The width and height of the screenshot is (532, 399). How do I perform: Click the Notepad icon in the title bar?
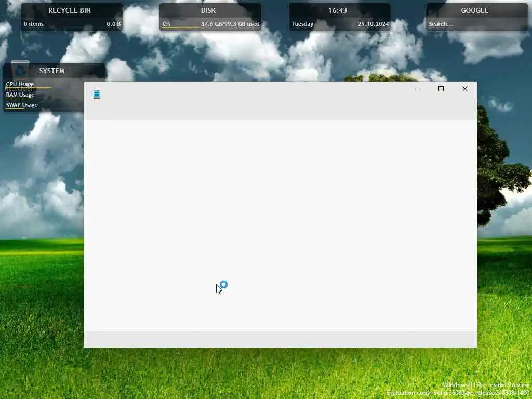[97, 94]
